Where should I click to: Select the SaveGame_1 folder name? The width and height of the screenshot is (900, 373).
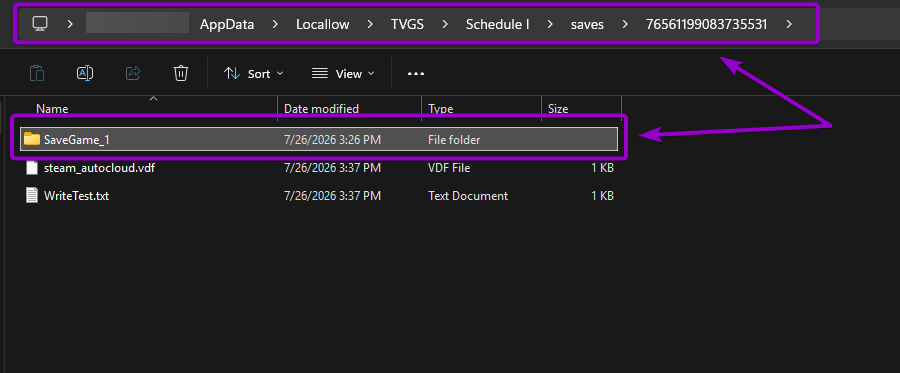(x=76, y=139)
